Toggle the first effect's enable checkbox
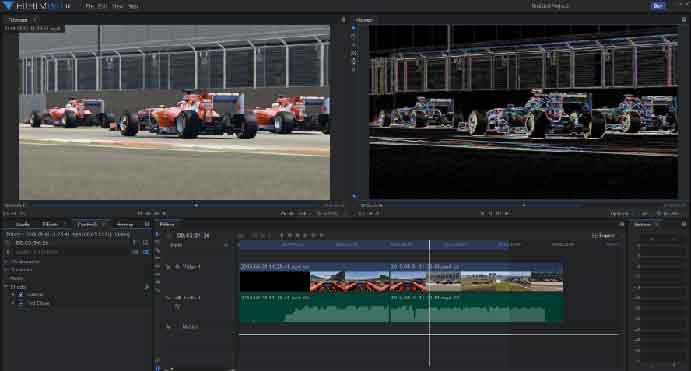This screenshot has height=371, width=691. coord(21,294)
